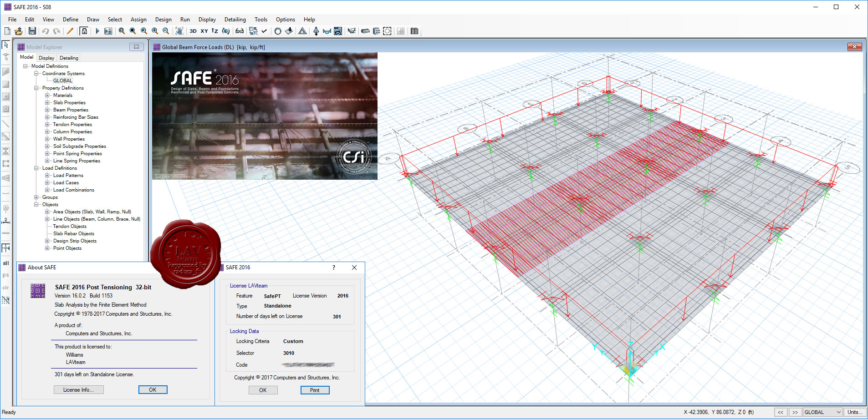Click the glasses perspective toggle icon
Image resolution: width=868 pixels, height=419 pixels.
[x=240, y=31]
